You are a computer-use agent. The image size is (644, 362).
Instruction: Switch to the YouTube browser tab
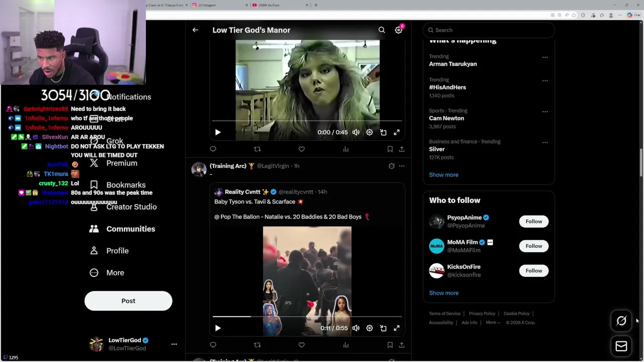[279, 5]
